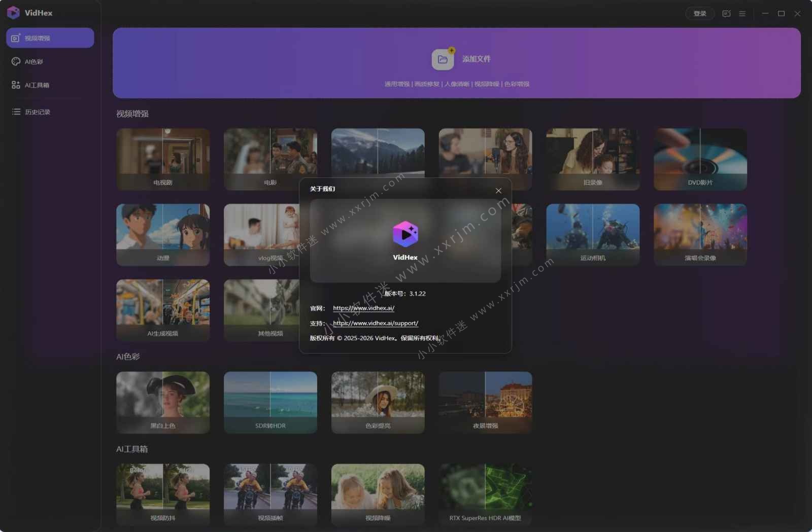812x532 pixels.
Task: Click the VidHex logo in the about dialog
Action: pos(405,234)
